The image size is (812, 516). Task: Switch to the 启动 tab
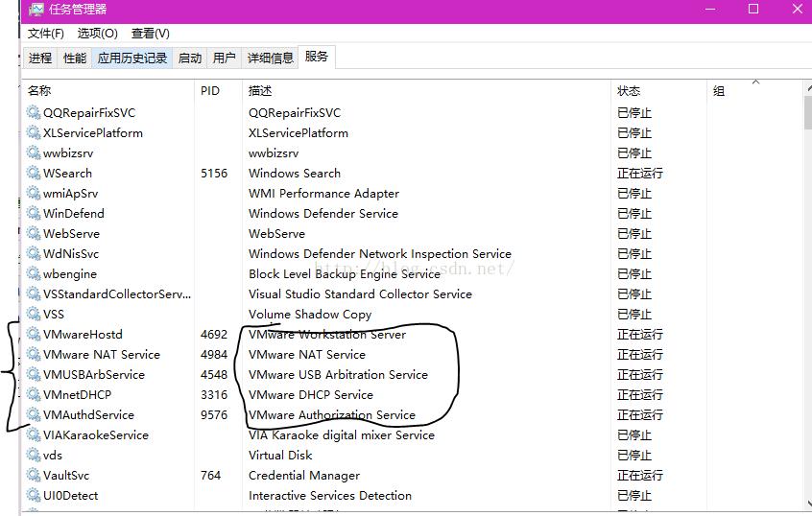tap(189, 58)
